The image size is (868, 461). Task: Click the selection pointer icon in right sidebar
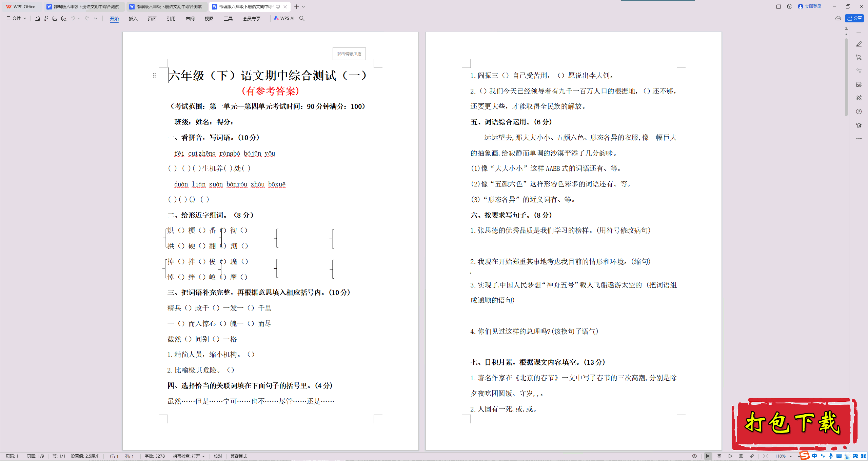pyautogui.click(x=859, y=57)
